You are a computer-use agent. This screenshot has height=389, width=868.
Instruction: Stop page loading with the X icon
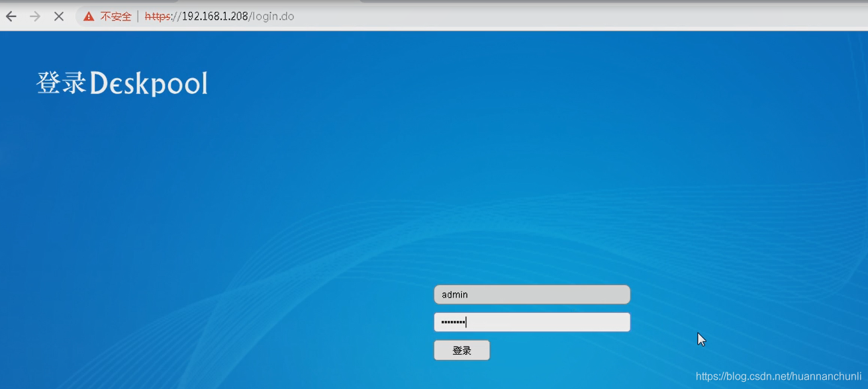(59, 17)
